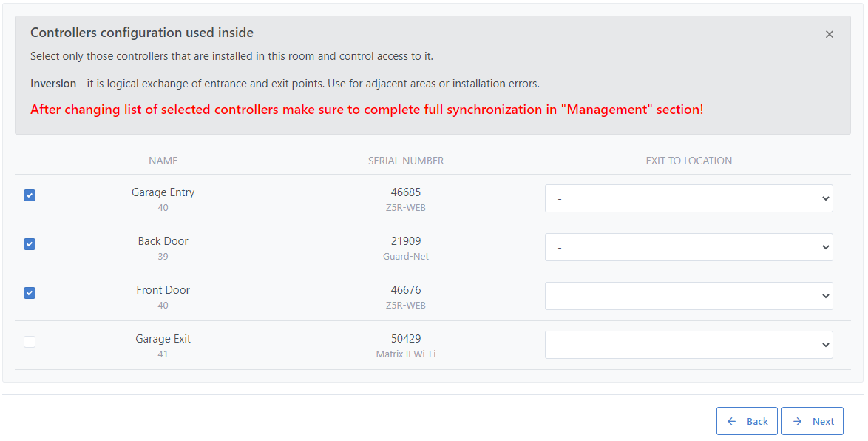Click the EXIT TO LOCATION column header
Screen dimensions: 868x441
coord(688,161)
